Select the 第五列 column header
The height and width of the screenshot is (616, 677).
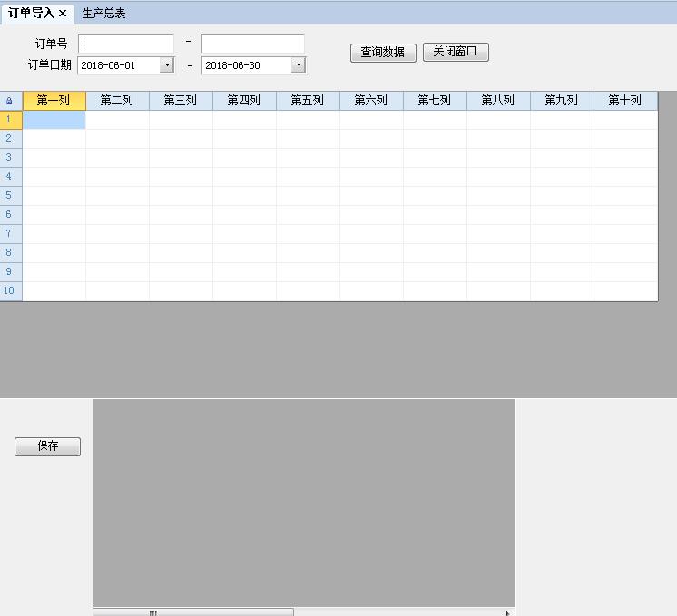[x=308, y=101]
